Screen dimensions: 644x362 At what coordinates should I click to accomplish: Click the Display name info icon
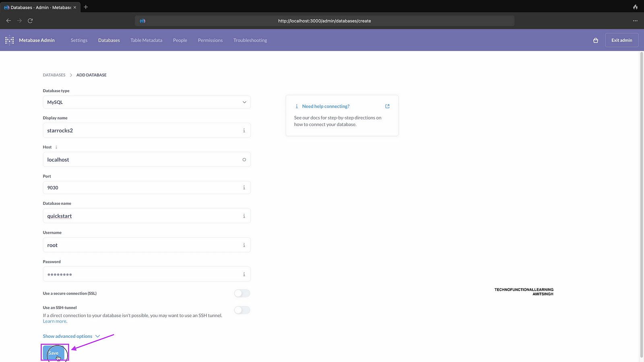244,130
